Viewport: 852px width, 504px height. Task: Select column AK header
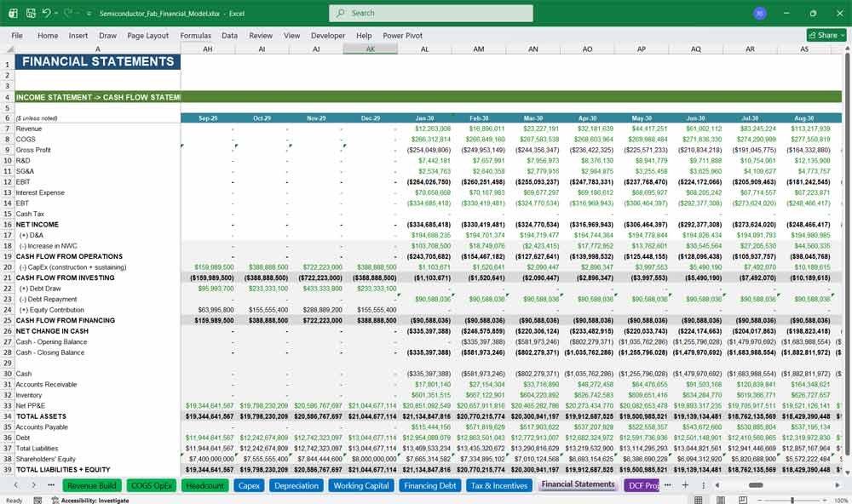click(x=370, y=49)
